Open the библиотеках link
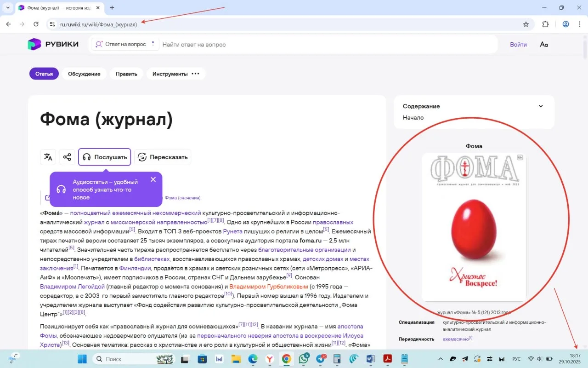Screen dimensions: 588x368 (152, 259)
